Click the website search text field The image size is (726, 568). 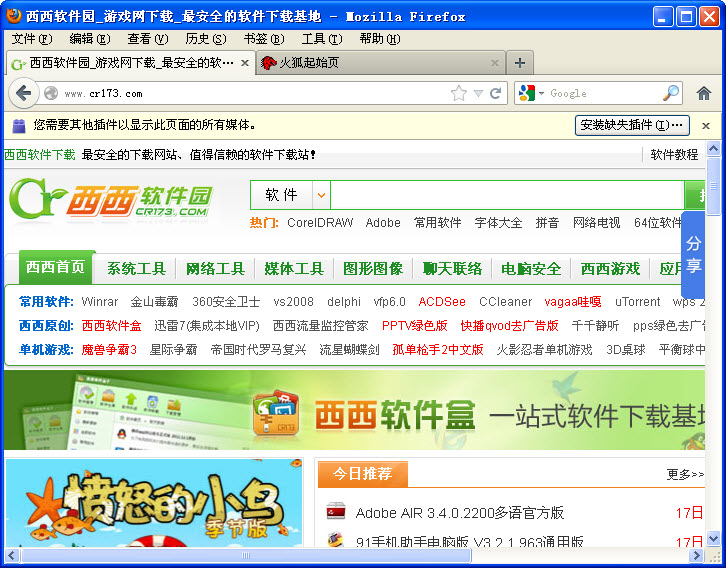[x=507, y=195]
